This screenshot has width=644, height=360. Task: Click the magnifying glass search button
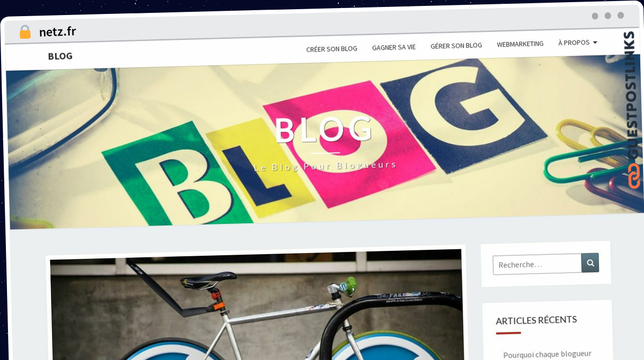(x=590, y=263)
